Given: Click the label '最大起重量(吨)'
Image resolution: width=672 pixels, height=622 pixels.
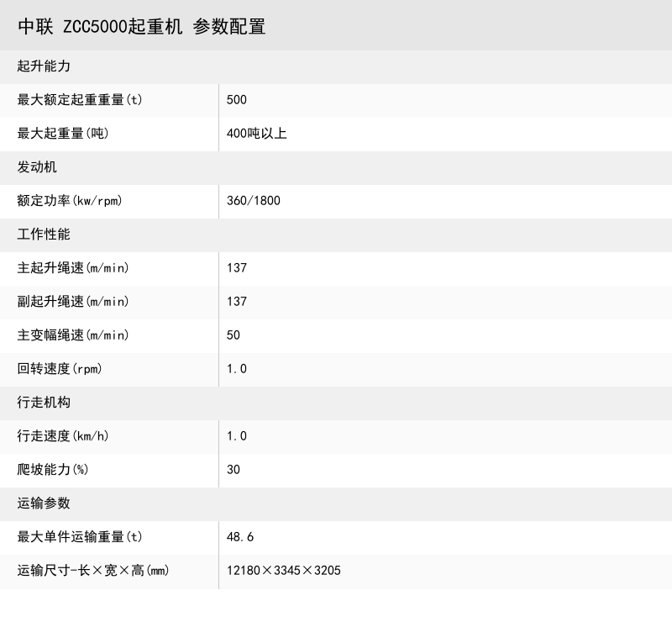Looking at the screenshot, I should pos(63,134).
